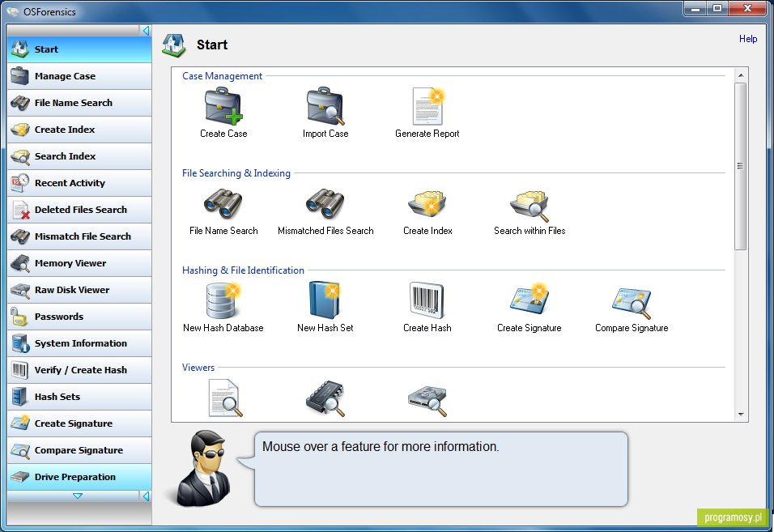This screenshot has height=532, width=774.
Task: Click the main panel scroll-up arrow
Action: point(741,75)
